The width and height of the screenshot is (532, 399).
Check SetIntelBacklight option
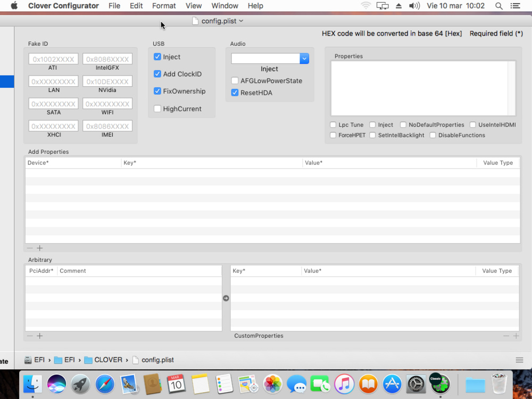(372, 135)
